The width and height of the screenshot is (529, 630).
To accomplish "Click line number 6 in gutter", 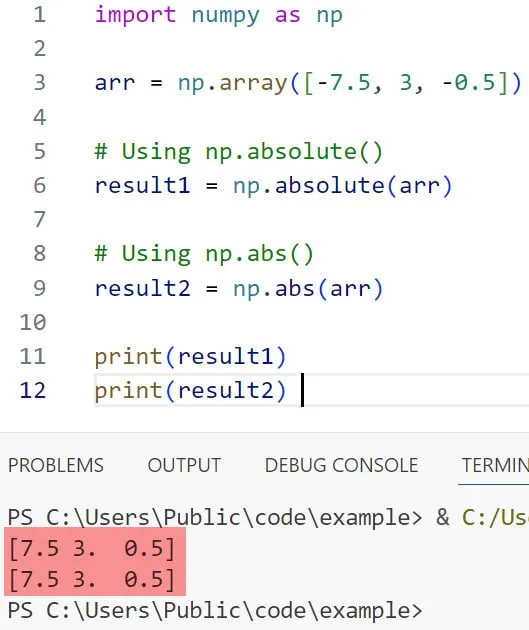I will coord(39,186).
